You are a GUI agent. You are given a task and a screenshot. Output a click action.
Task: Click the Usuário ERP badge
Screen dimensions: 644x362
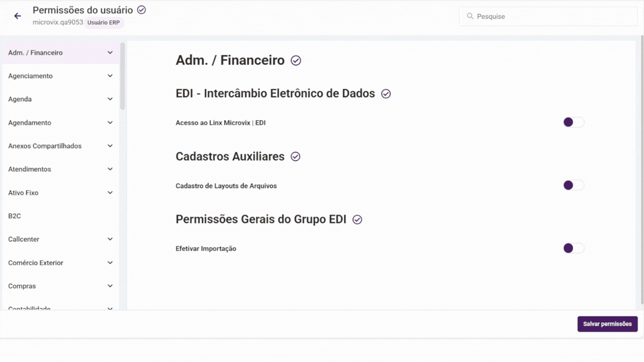(x=103, y=23)
